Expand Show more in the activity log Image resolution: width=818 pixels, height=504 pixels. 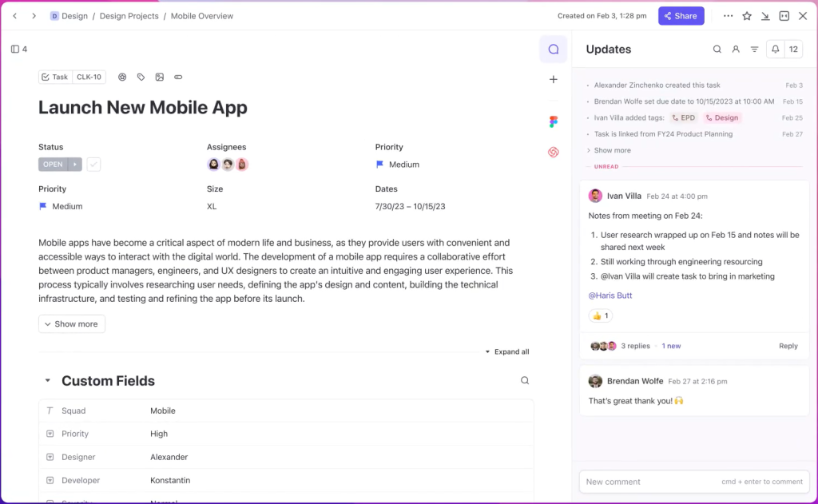tap(609, 150)
